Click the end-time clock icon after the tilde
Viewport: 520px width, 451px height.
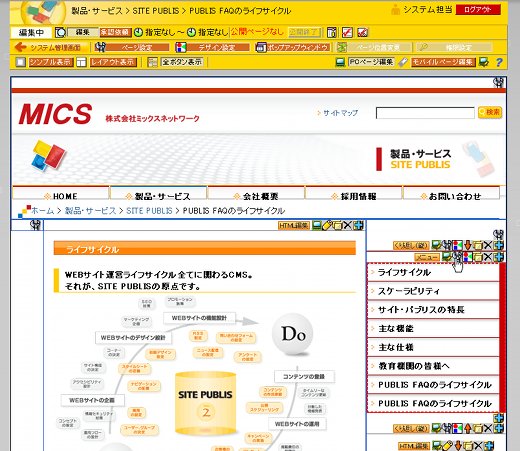click(191, 32)
